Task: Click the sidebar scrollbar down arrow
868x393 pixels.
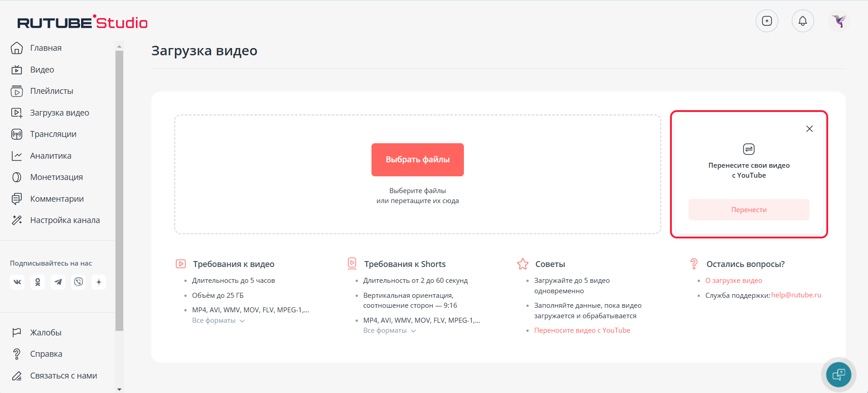Action: tap(119, 389)
